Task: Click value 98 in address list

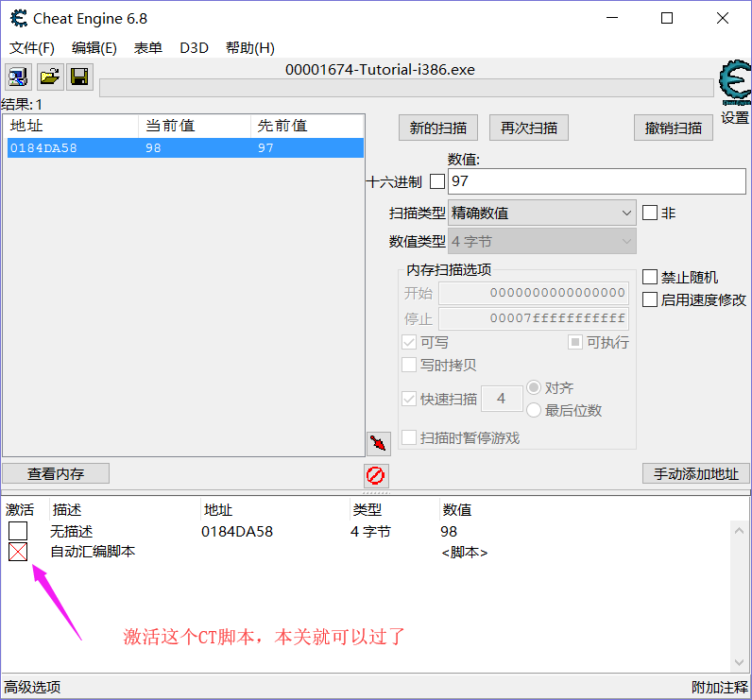Action: (x=449, y=531)
